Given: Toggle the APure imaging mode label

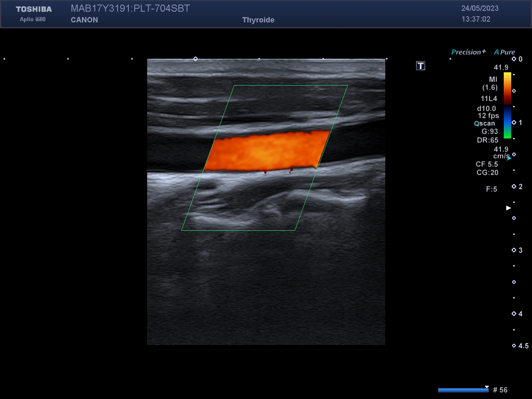Looking at the screenshot, I should 505,52.
